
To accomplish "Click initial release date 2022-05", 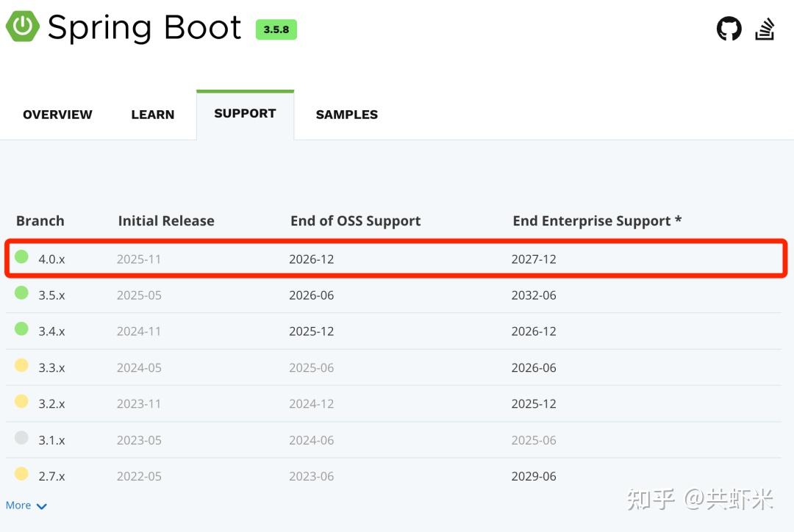I will click(x=139, y=476).
